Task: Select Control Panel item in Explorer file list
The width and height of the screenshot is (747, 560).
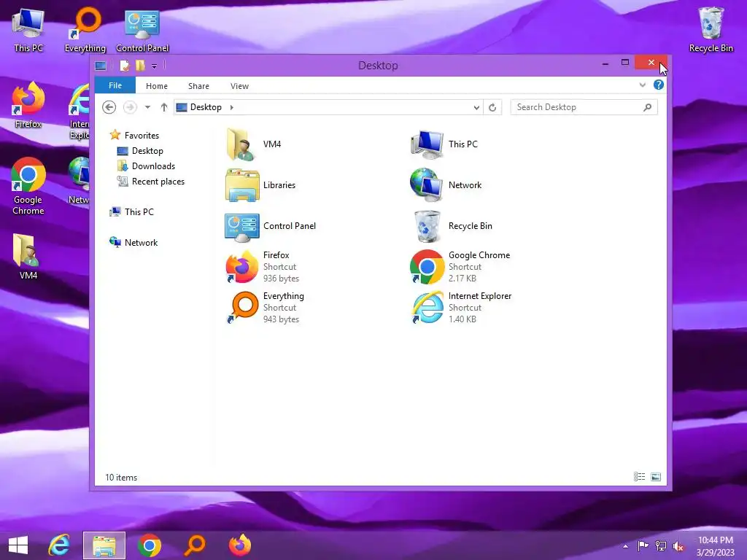Action: (271, 226)
